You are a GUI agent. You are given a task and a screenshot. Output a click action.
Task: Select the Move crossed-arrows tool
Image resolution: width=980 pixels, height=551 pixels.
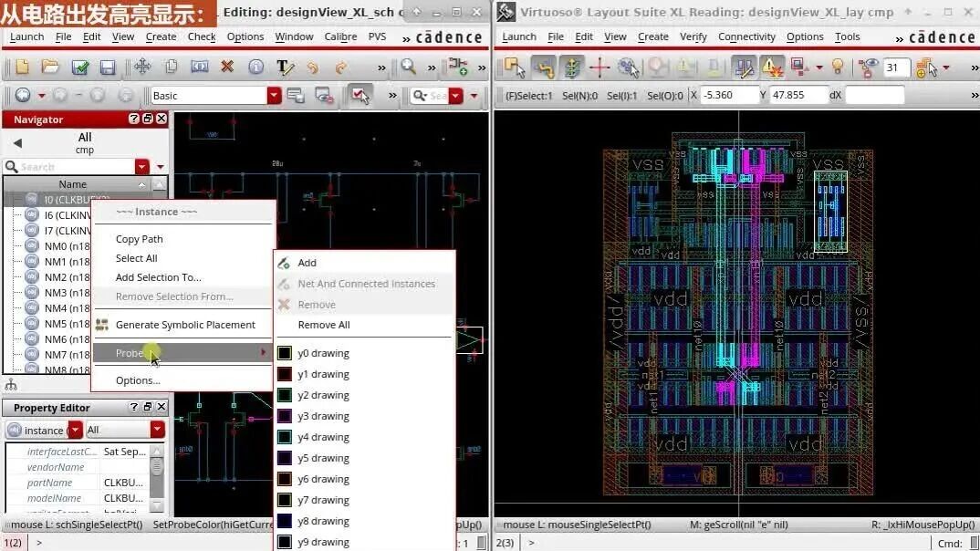pyautogui.click(x=142, y=67)
